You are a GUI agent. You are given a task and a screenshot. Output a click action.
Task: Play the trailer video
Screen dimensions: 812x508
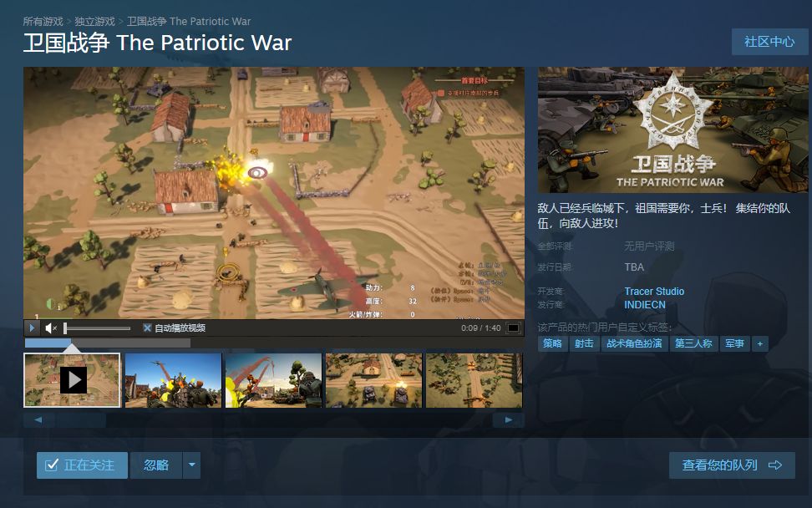click(x=32, y=328)
